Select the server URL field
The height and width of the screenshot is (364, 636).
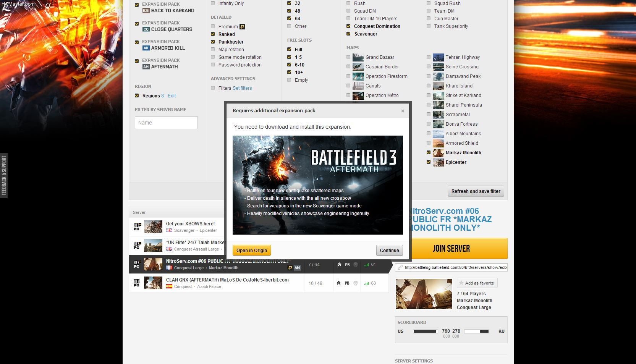pyautogui.click(x=451, y=267)
